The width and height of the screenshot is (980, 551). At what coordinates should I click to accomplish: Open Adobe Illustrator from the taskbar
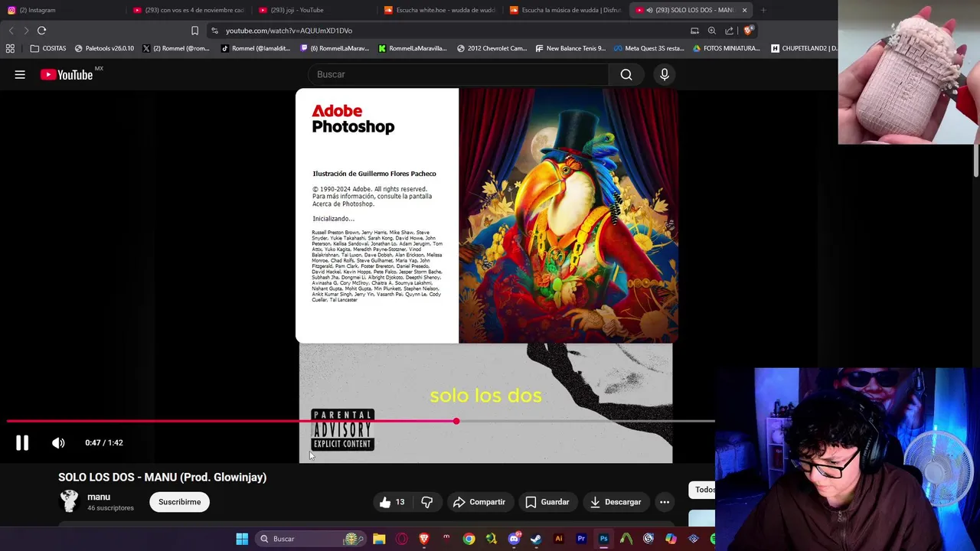(558, 539)
